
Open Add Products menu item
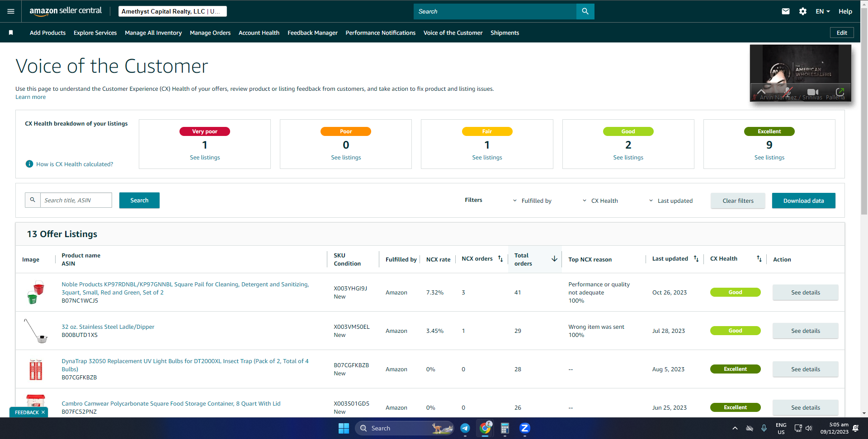(x=47, y=33)
